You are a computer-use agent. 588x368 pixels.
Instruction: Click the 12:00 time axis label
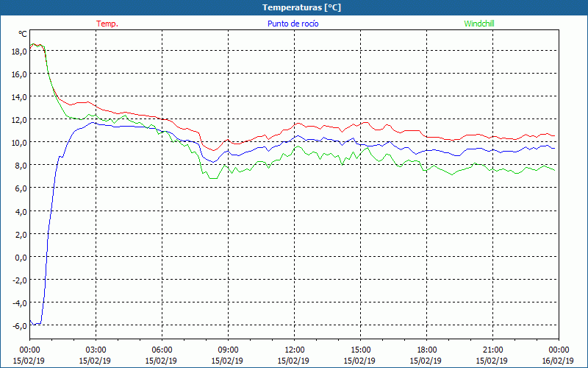pyautogui.click(x=293, y=350)
